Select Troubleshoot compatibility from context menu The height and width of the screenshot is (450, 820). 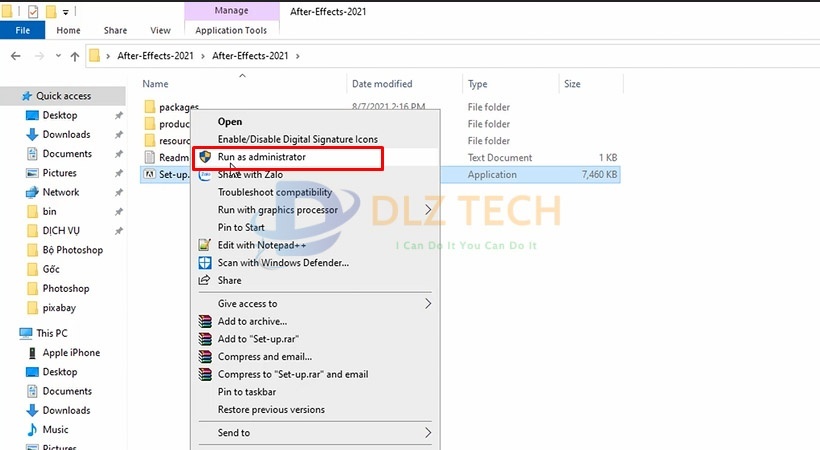[275, 192]
